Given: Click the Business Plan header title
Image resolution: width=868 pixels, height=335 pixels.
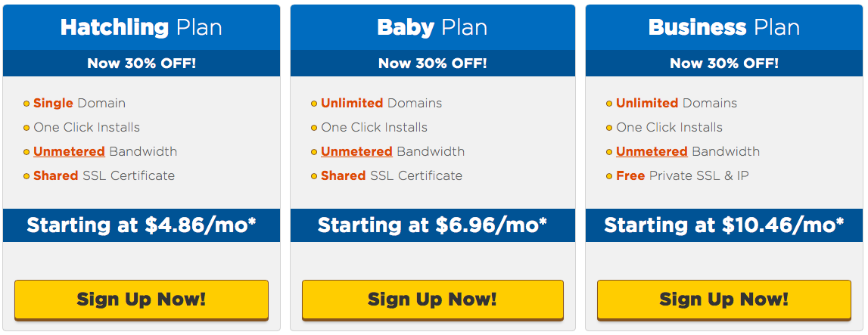Looking at the screenshot, I should tap(724, 27).
